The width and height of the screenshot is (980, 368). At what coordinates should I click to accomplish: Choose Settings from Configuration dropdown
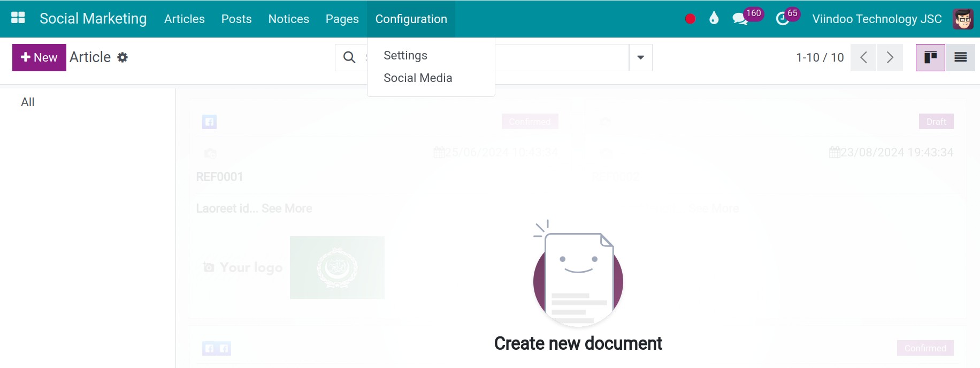(405, 56)
